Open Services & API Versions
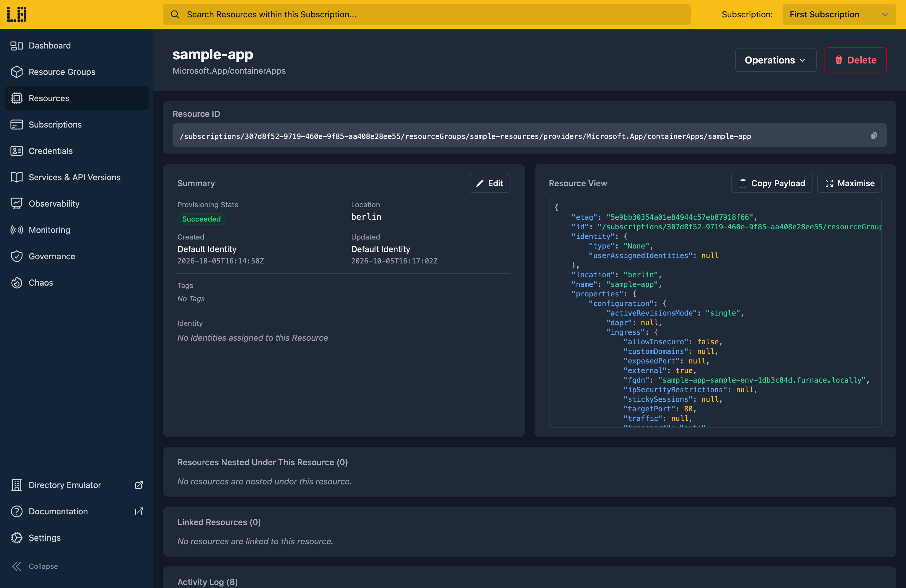 click(76, 177)
